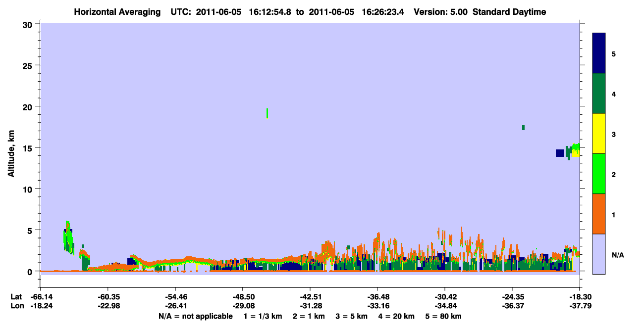Click the colorbar label 'N/A'
Screen dimensions: 644x330
(x=617, y=254)
